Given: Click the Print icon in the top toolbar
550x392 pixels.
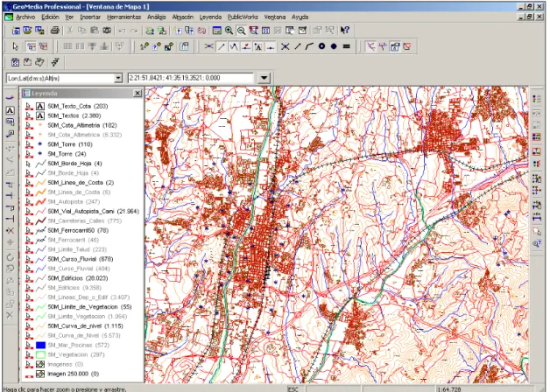Looking at the screenshot, I should point(54,31).
